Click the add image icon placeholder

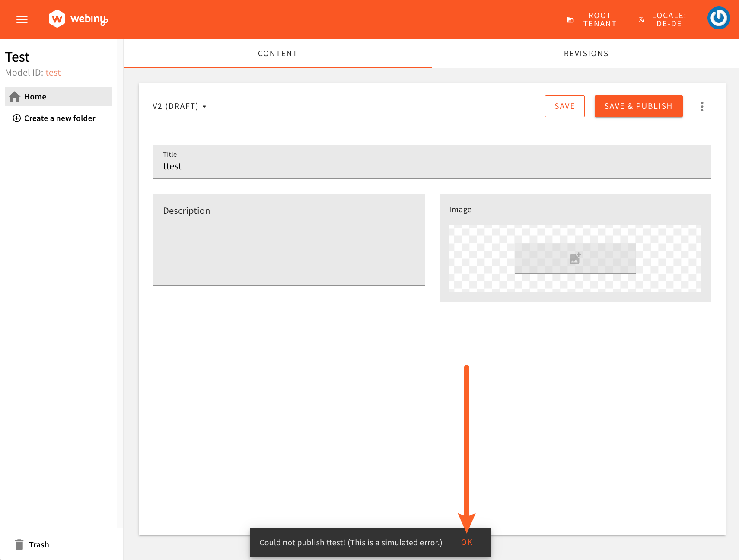click(575, 258)
